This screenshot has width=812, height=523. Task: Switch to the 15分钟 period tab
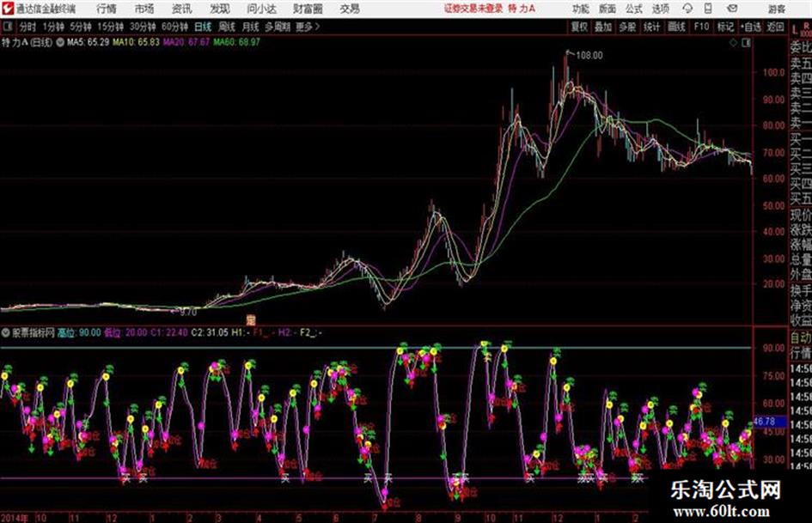(110, 27)
